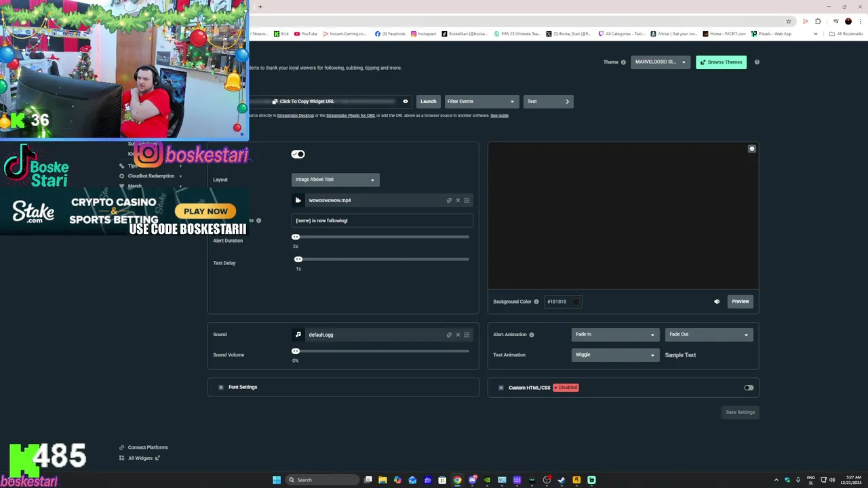Open the browser extensions puzzle icon

[818, 21]
